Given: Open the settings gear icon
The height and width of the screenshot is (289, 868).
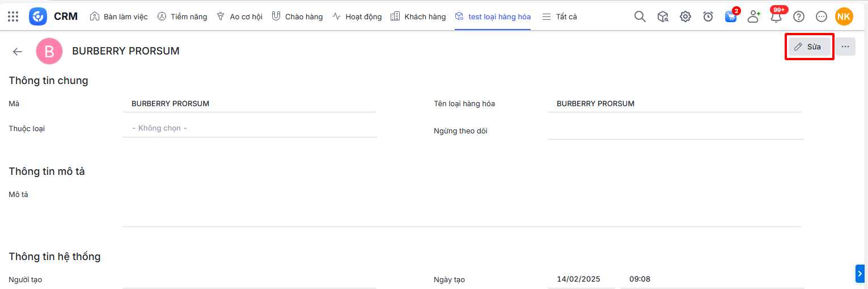Looking at the screenshot, I should click(685, 16).
